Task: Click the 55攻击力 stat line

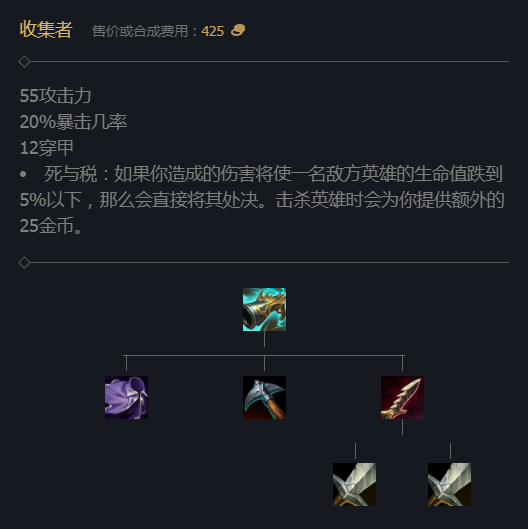Action: (x=56, y=96)
